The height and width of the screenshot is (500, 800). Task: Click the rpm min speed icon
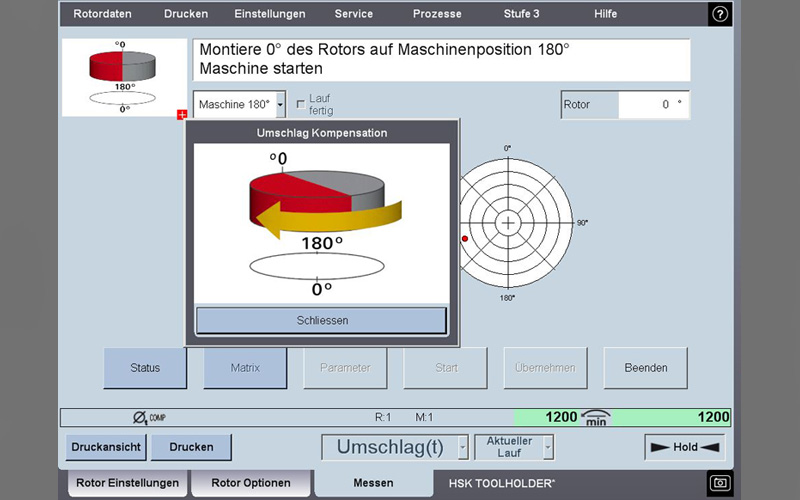[x=596, y=418]
